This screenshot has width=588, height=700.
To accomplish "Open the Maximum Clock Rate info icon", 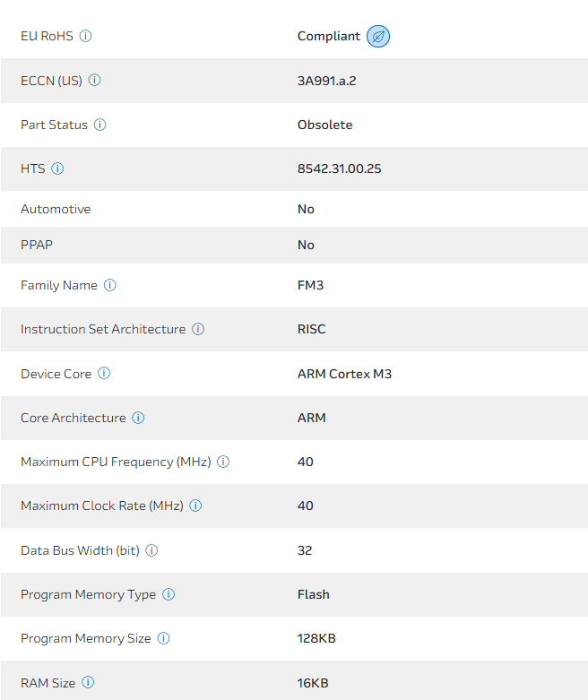I will tap(195, 506).
